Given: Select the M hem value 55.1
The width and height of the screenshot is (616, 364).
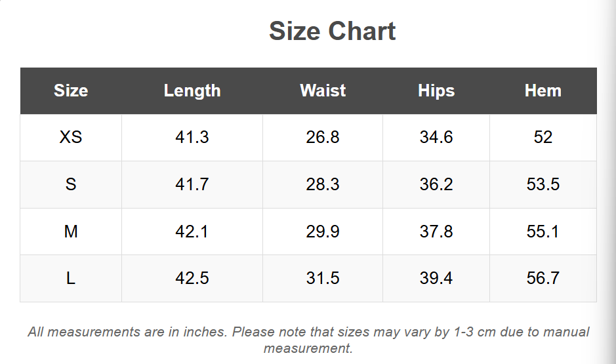Looking at the screenshot, I should 543,232.
